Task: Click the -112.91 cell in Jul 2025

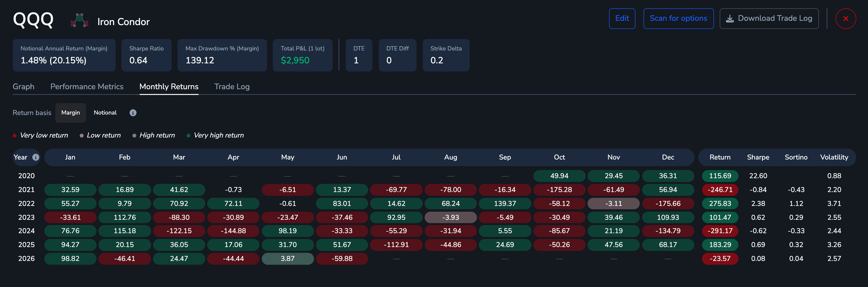Action: (x=396, y=245)
